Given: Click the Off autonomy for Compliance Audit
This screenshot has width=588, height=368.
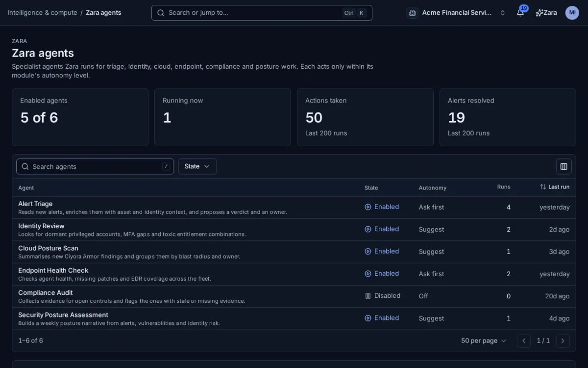Looking at the screenshot, I should (x=423, y=296).
